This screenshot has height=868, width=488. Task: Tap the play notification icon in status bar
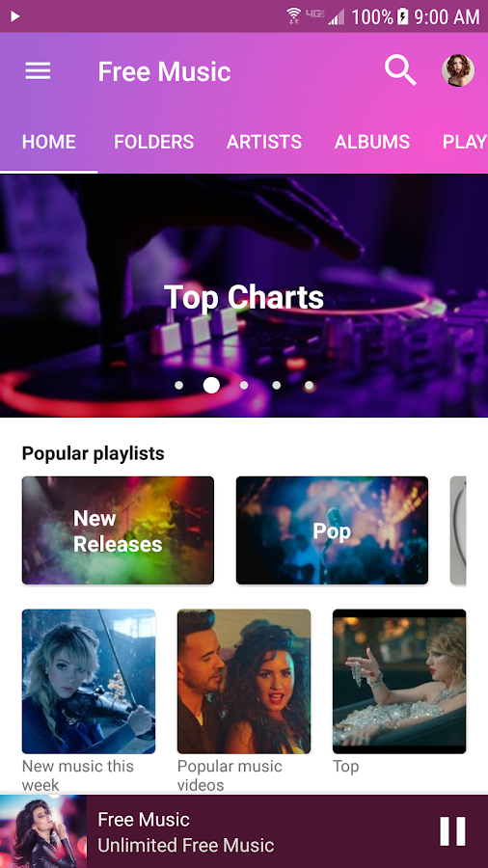click(14, 16)
